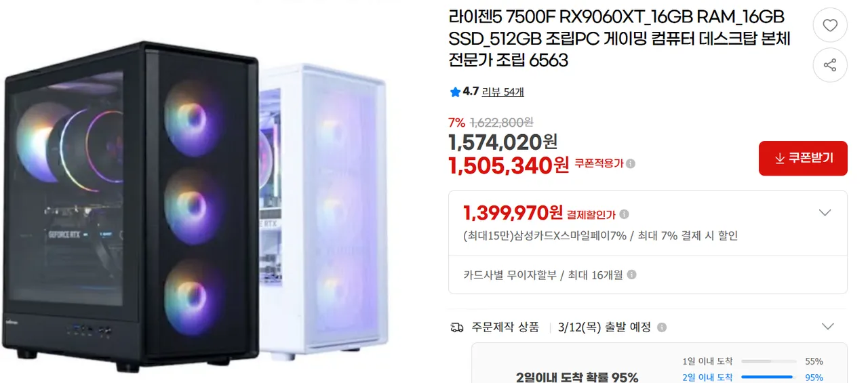
Task: Click the blue star rating icon
Action: pos(454,92)
